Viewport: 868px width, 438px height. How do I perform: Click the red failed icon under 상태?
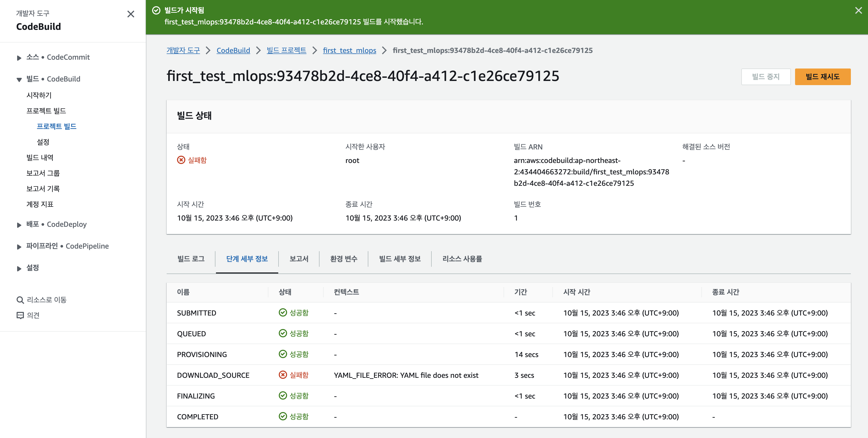(x=181, y=160)
